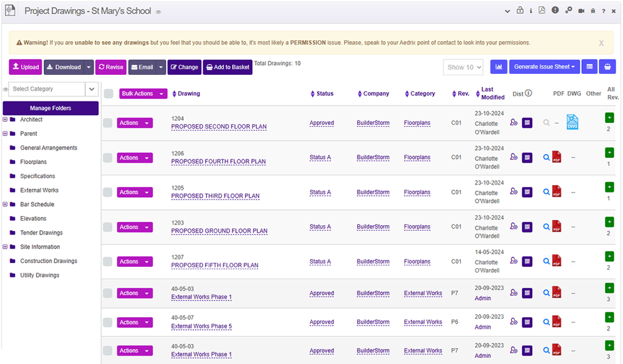This screenshot has width=623, height=364.
Task: Open the PROPOSED THIRD FLOOR PLAN drawing link
Action: point(215,196)
